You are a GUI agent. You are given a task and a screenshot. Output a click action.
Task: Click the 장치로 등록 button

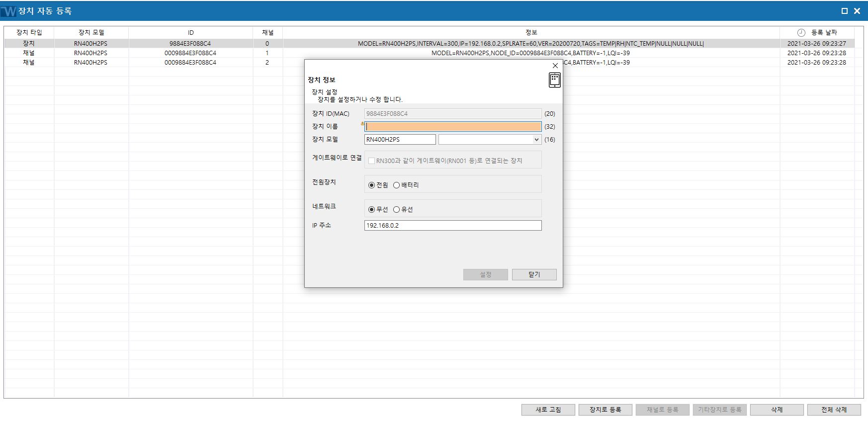(606, 410)
